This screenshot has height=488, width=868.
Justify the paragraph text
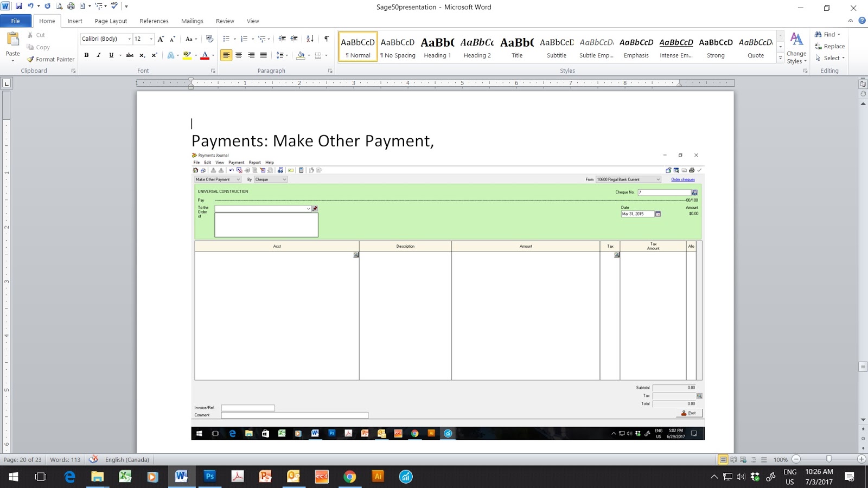pos(264,55)
